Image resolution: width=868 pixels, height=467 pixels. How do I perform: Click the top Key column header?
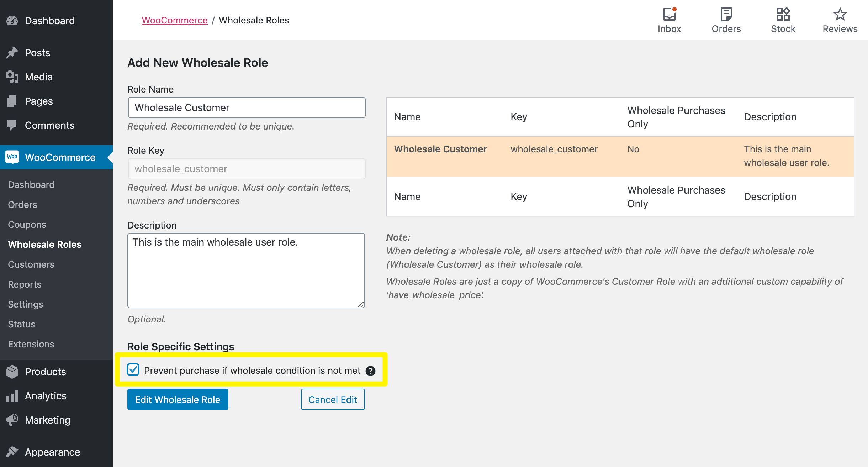tap(519, 117)
